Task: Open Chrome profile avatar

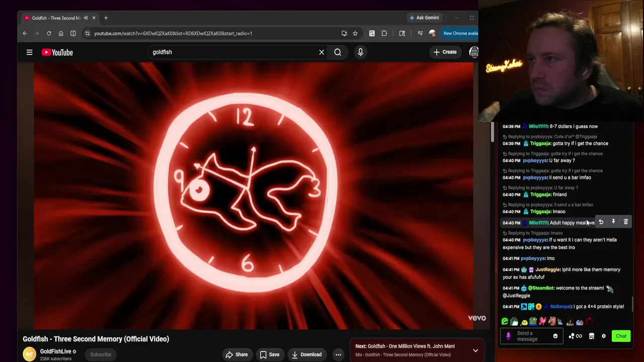Action: pyautogui.click(x=432, y=33)
